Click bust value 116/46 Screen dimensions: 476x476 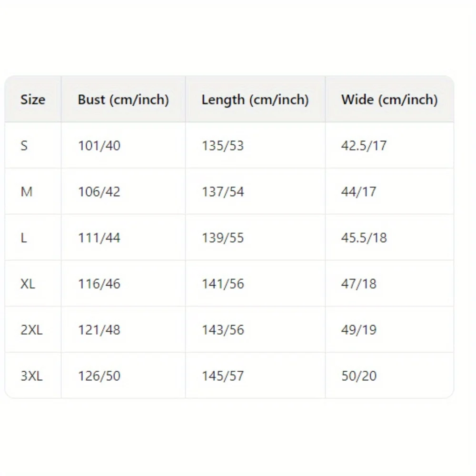(x=99, y=284)
